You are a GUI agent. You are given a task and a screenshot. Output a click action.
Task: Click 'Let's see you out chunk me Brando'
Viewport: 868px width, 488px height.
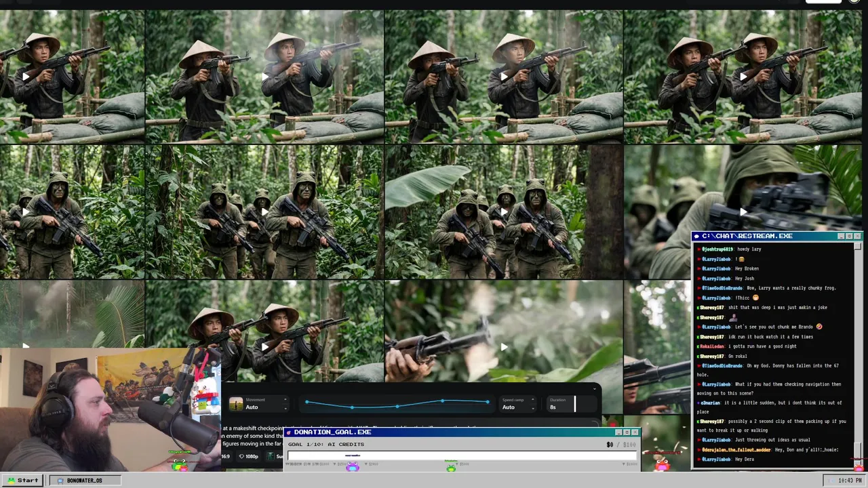coord(778,327)
